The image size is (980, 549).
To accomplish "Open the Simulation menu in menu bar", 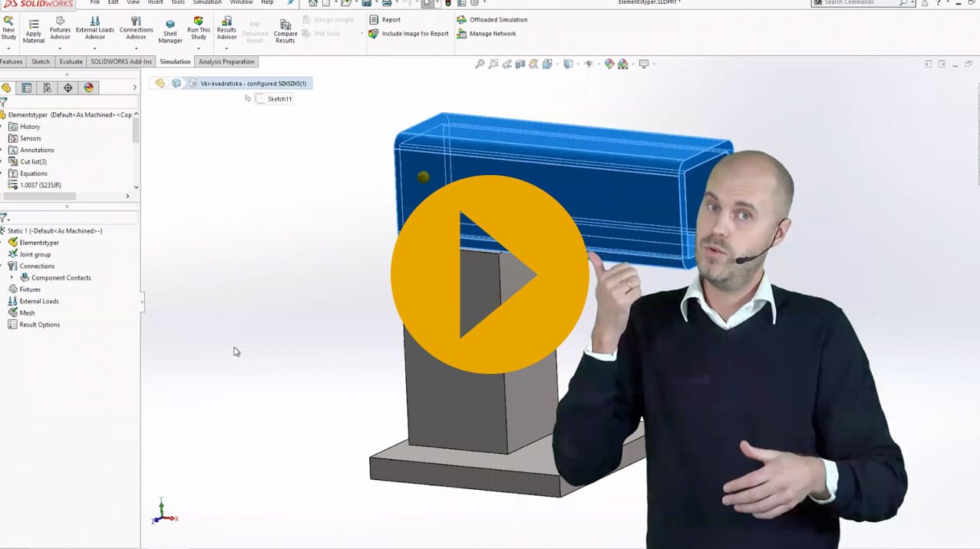I will [x=207, y=3].
